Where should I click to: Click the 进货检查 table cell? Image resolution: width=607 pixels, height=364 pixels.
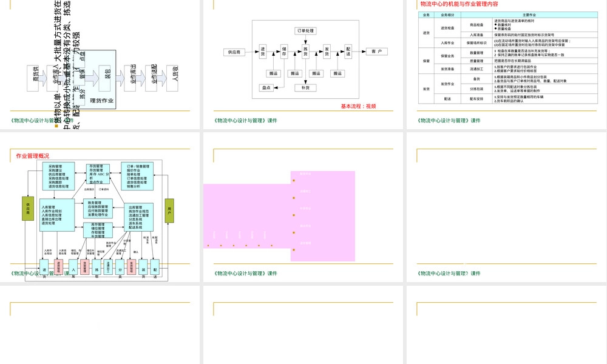point(447,28)
